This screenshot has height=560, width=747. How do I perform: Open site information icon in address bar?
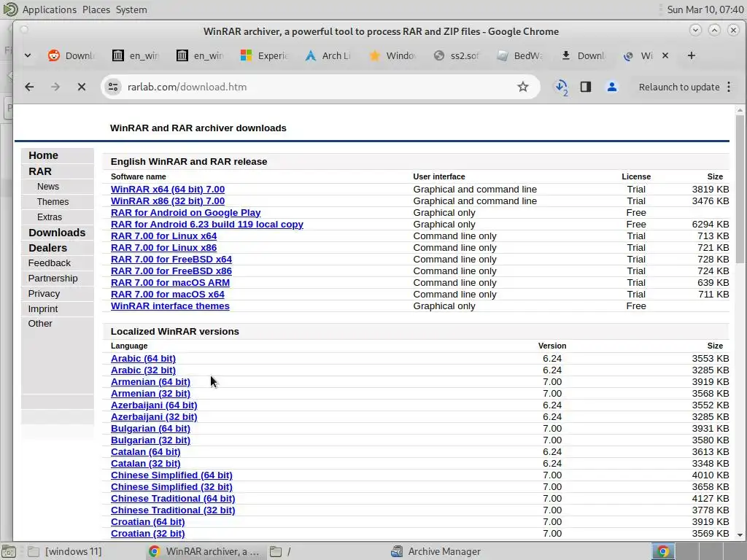[x=113, y=87]
